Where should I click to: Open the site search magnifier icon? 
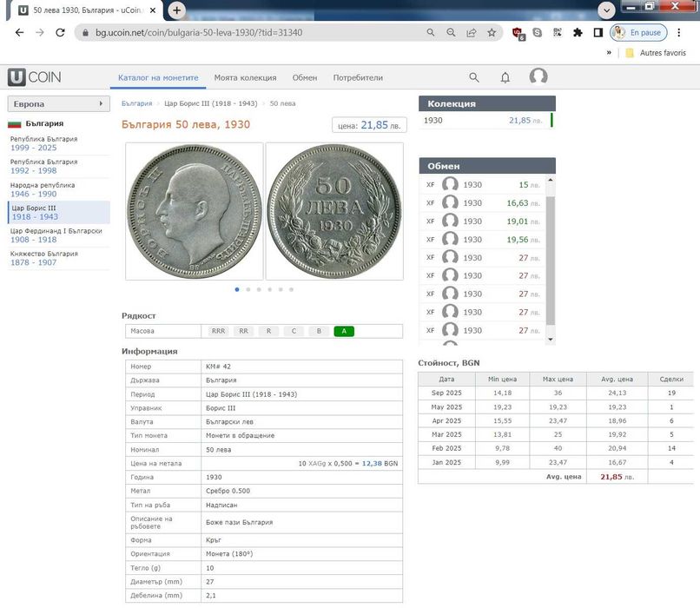[474, 77]
